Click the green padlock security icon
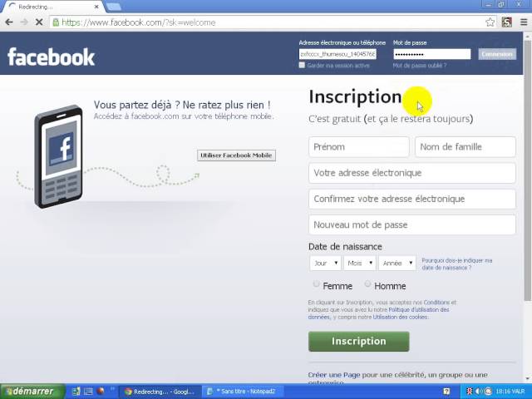 [x=56, y=22]
